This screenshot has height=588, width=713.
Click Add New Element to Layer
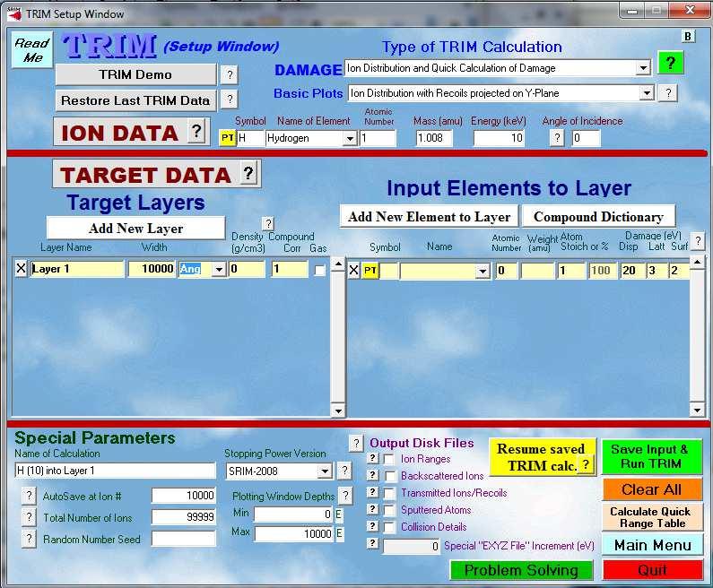(429, 217)
